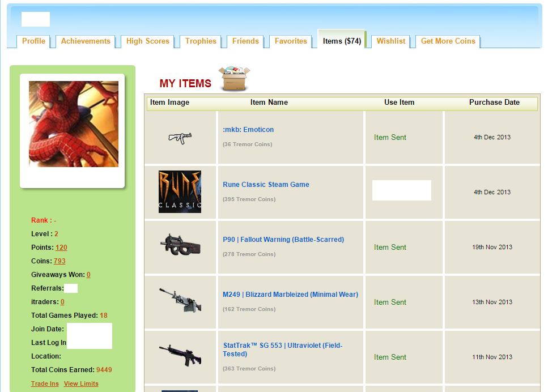Open the M249 | Blizzard Marbleized item link
The height and width of the screenshot is (392, 548).
pyautogui.click(x=290, y=295)
